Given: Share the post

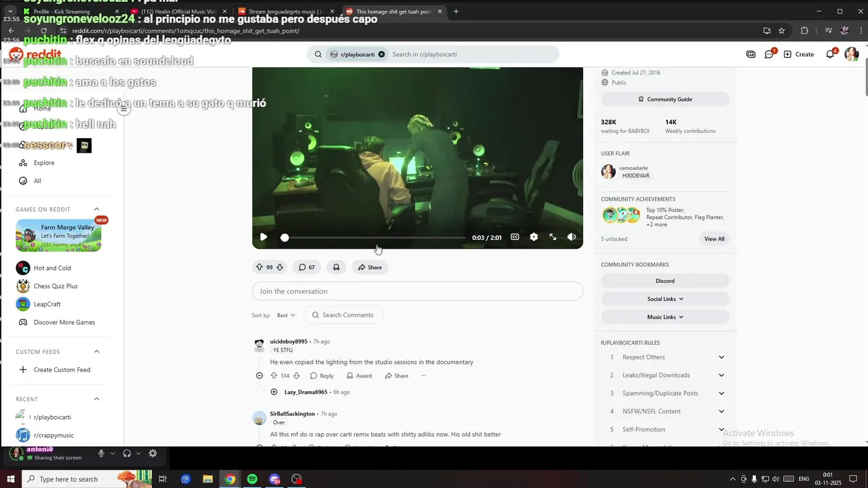Looking at the screenshot, I should 370,267.
